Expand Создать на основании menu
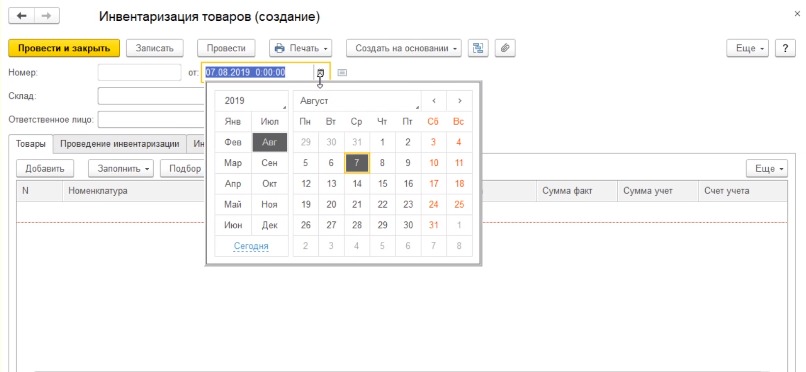Viewport: 806px width, 372px height. coord(404,48)
